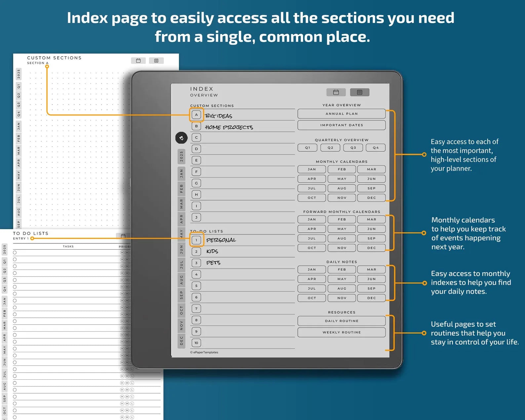This screenshot has height=420, width=525.
Task: Open FEB under Forward Monthly Calendars
Action: coord(342,219)
